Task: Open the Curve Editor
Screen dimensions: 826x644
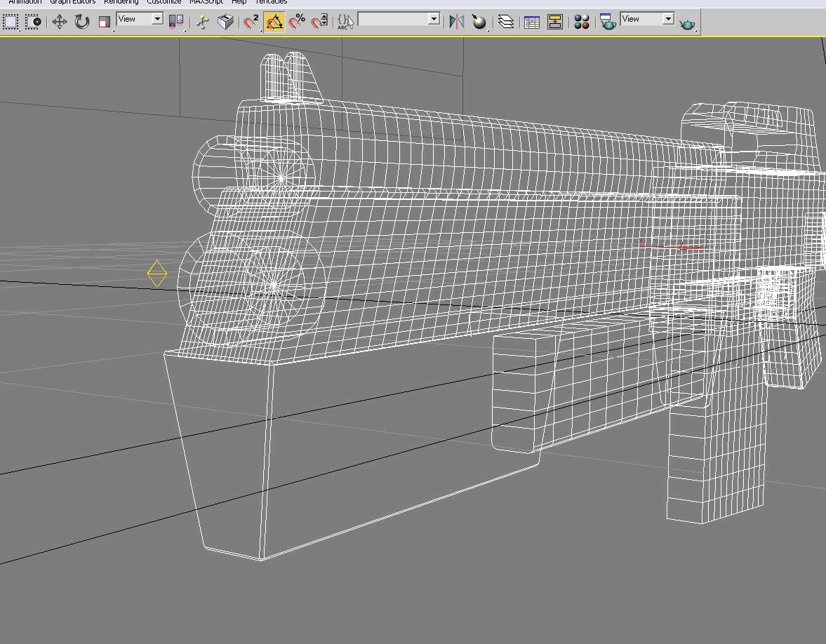Action: (x=532, y=22)
